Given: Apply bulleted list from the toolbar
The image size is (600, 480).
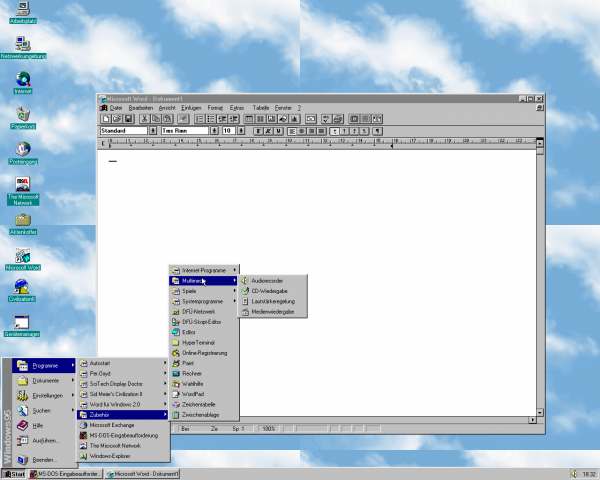Looking at the screenshot, I should pos(211,119).
